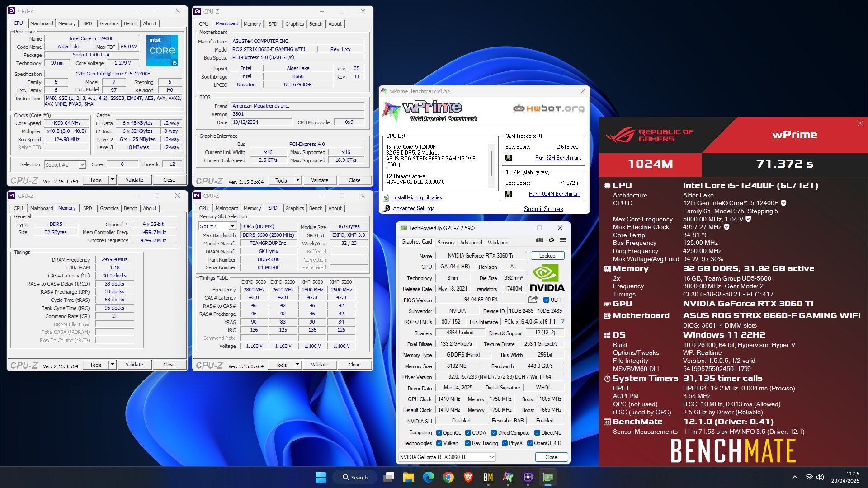Click the Run 32M Benchmark link
This screenshot has height=488, width=868.
click(x=558, y=158)
